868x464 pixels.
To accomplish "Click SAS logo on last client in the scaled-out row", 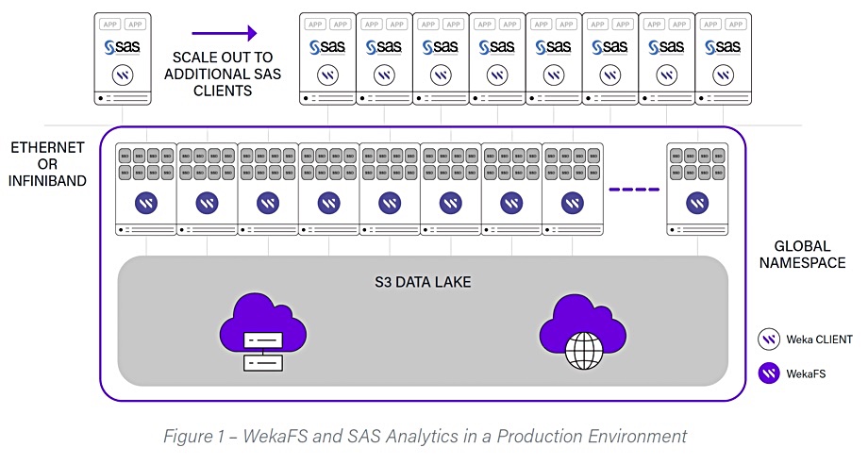I will 723,47.
